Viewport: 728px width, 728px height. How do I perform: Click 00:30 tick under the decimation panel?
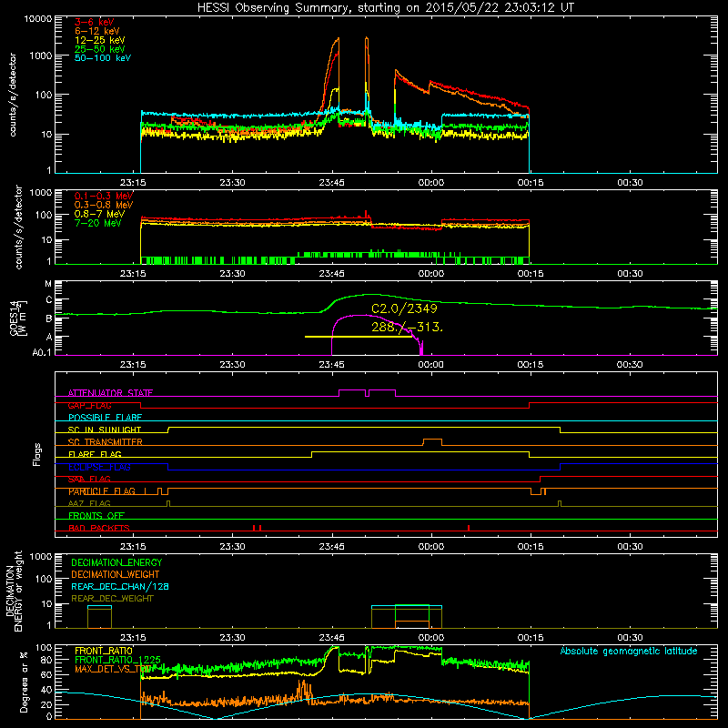(x=630, y=638)
